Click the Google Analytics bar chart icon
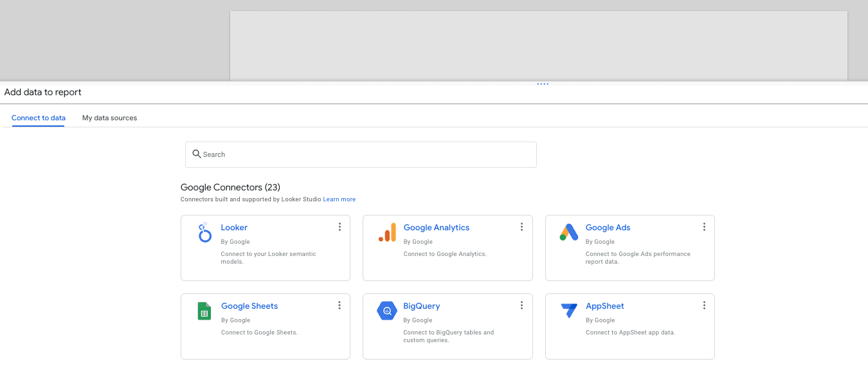Image resolution: width=868 pixels, height=366 pixels. coord(387,232)
